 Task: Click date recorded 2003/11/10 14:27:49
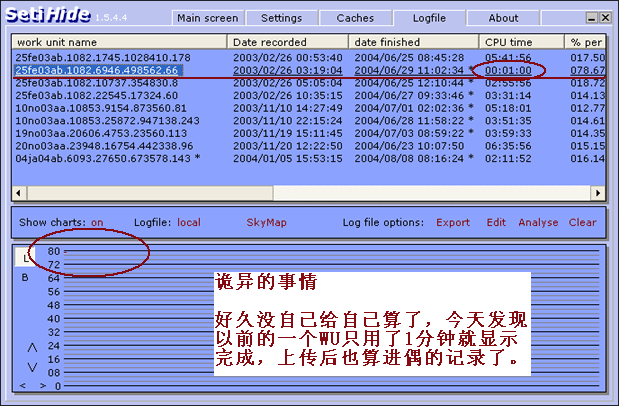(x=288, y=108)
